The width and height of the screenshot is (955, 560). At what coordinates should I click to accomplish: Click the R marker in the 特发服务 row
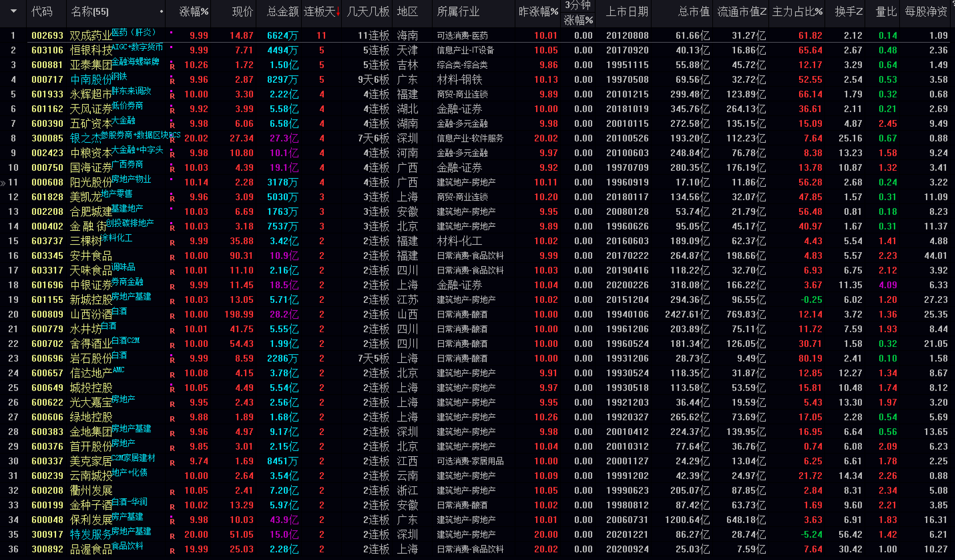click(x=173, y=536)
